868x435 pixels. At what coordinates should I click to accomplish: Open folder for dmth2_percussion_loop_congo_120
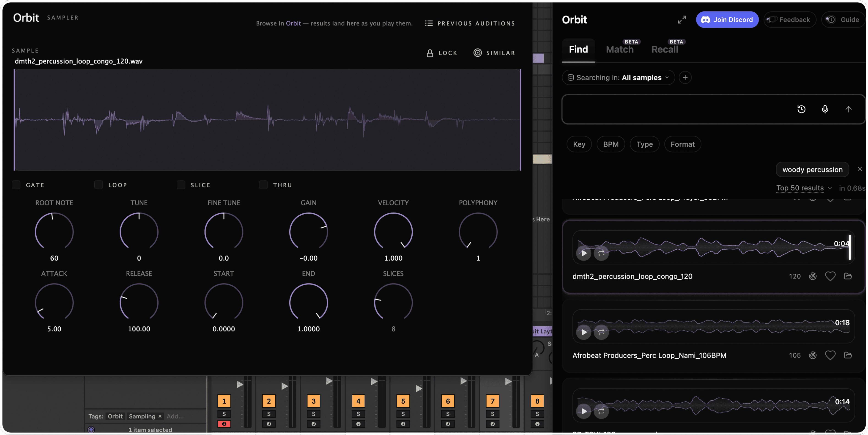(848, 276)
